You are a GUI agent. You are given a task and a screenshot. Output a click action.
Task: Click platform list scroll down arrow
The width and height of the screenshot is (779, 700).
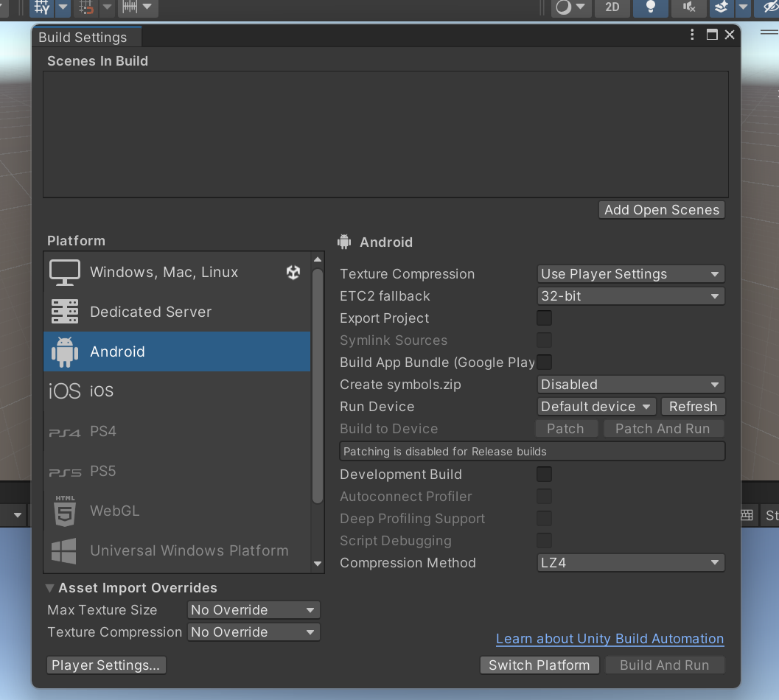click(318, 564)
